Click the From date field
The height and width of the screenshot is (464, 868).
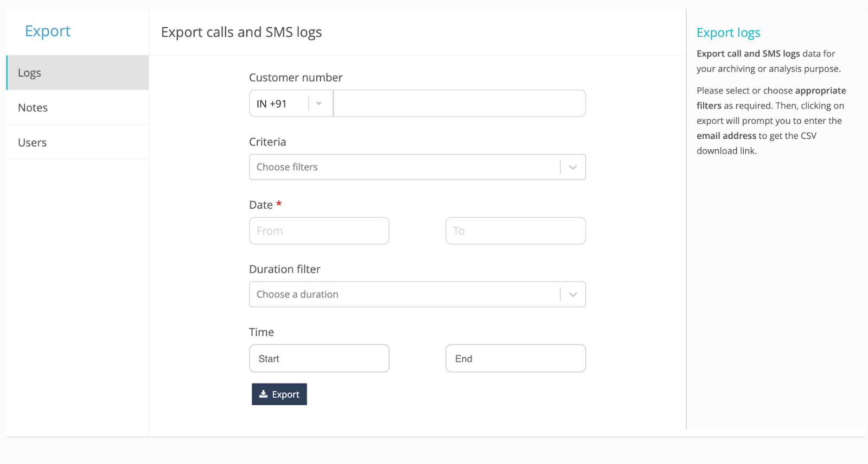[319, 231]
